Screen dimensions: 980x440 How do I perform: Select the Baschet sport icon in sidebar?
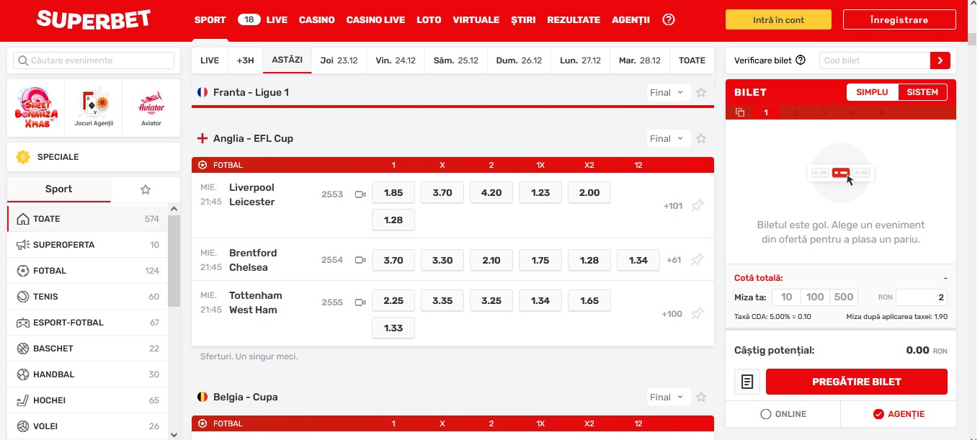tap(22, 349)
